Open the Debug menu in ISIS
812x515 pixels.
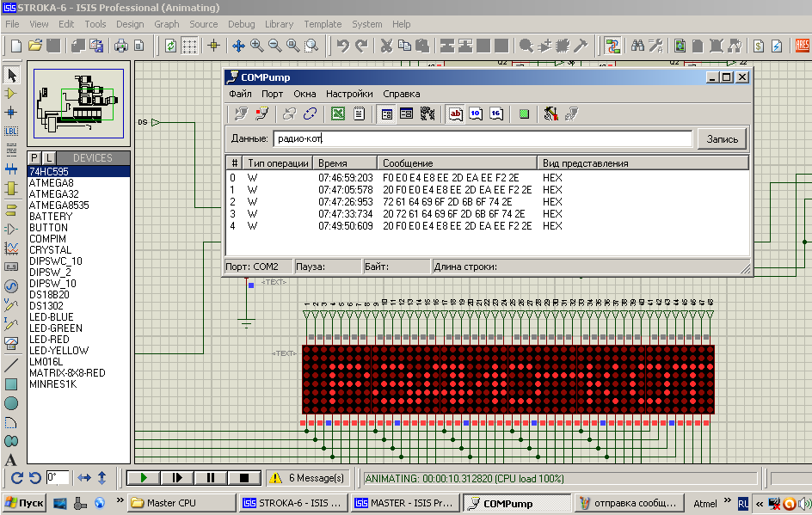(x=242, y=24)
